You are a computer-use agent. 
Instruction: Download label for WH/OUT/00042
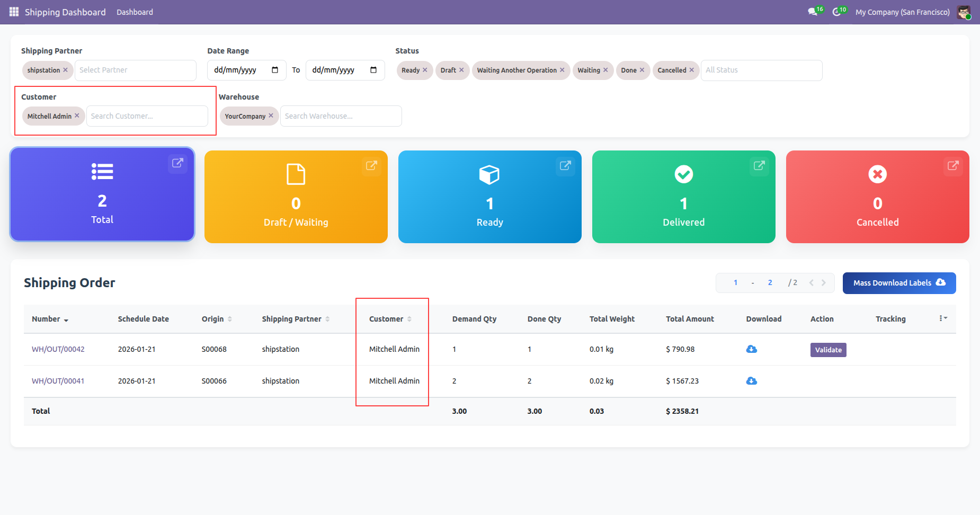coord(751,349)
